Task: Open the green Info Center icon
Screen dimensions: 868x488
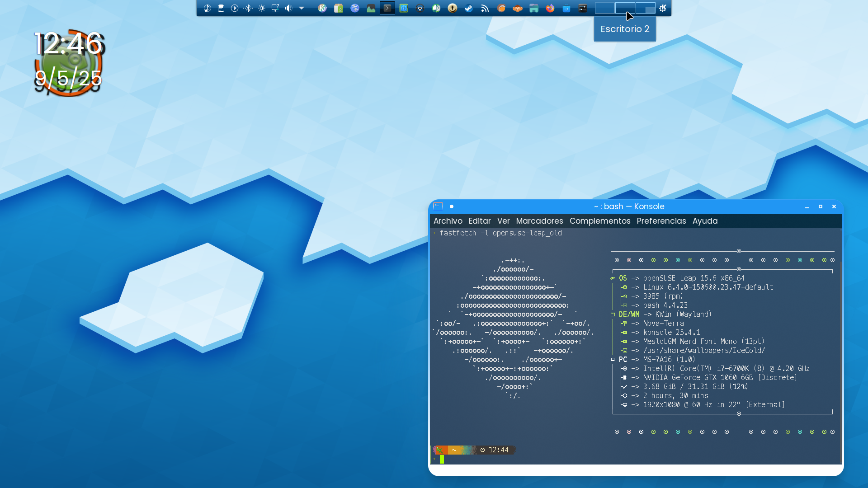Action: [404, 8]
